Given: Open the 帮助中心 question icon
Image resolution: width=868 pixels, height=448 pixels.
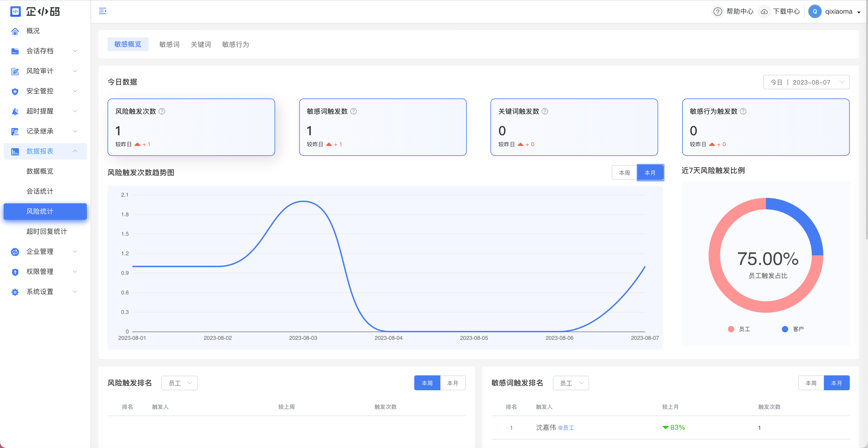Looking at the screenshot, I should (717, 12).
